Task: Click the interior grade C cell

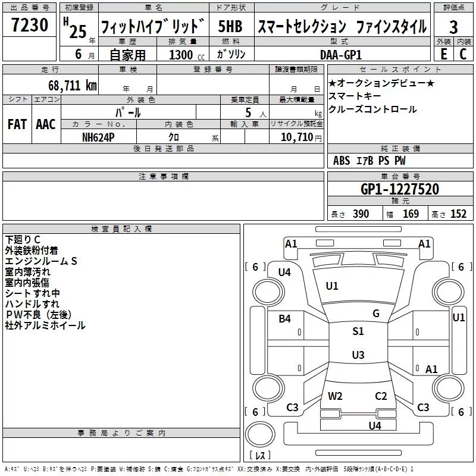Action: click(464, 54)
